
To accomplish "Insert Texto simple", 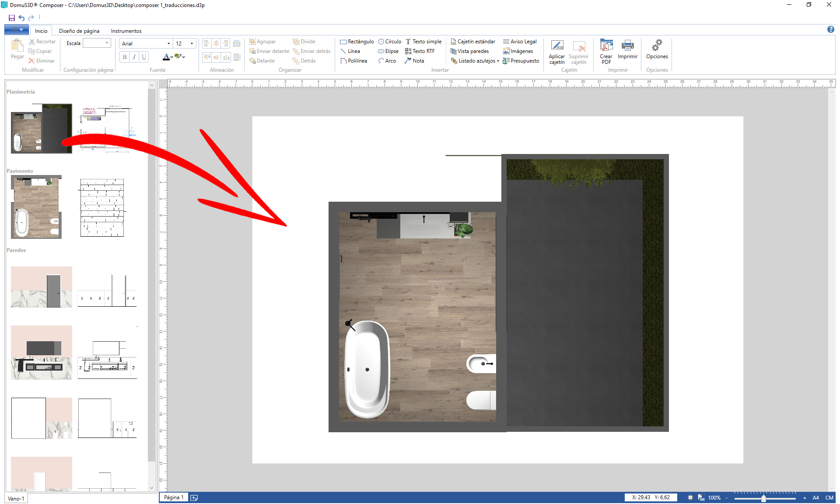I will pos(423,42).
